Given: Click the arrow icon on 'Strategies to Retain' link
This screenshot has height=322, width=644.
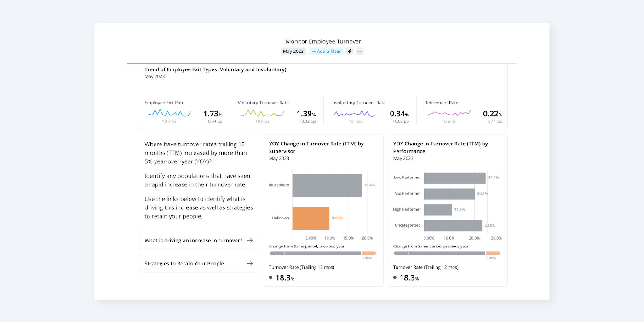Looking at the screenshot, I should 250,263.
